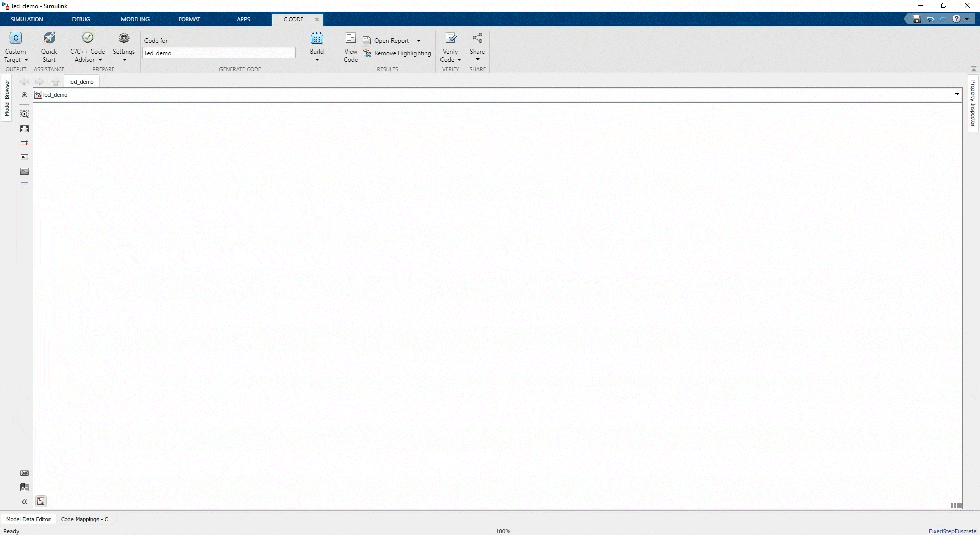Click the Share icon
Viewport: 980px width, 551px height.
pyautogui.click(x=477, y=38)
